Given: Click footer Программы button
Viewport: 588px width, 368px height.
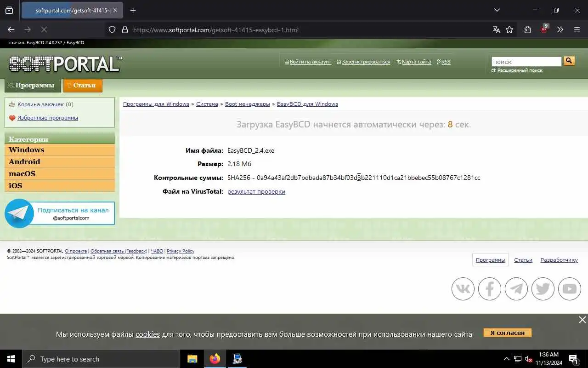Looking at the screenshot, I should (x=490, y=260).
